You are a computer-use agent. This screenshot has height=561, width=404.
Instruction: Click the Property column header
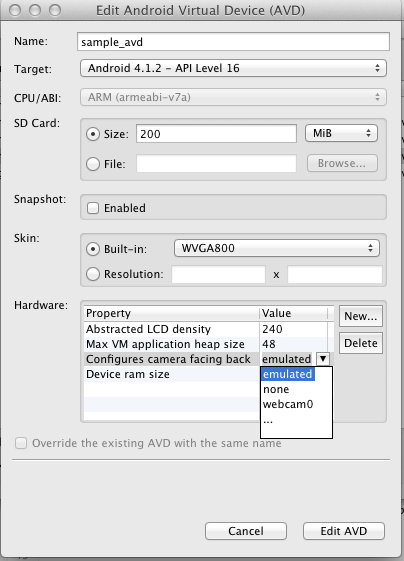(x=171, y=313)
